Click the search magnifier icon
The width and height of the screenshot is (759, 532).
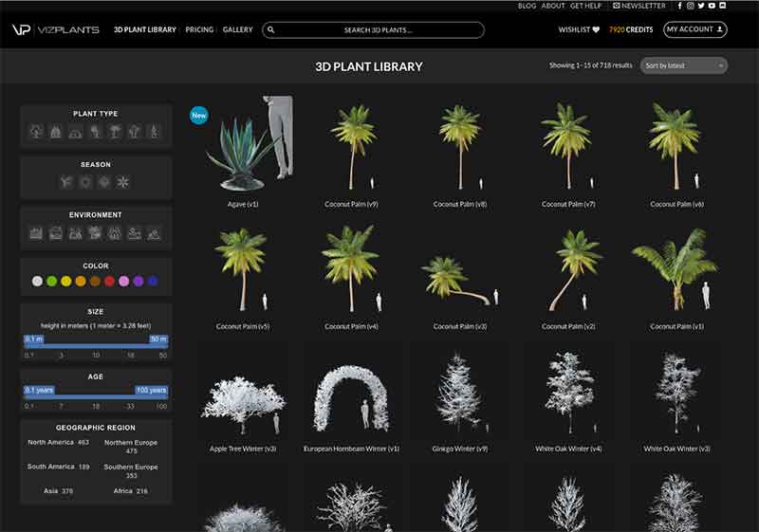tap(271, 30)
